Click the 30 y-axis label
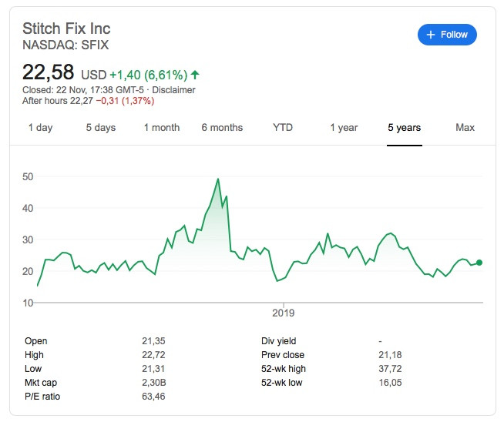 [28, 239]
